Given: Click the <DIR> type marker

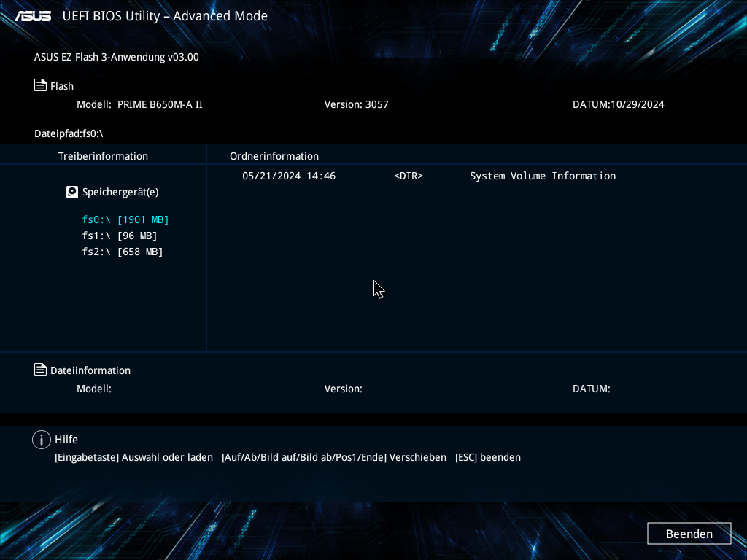Looking at the screenshot, I should pyautogui.click(x=409, y=176).
